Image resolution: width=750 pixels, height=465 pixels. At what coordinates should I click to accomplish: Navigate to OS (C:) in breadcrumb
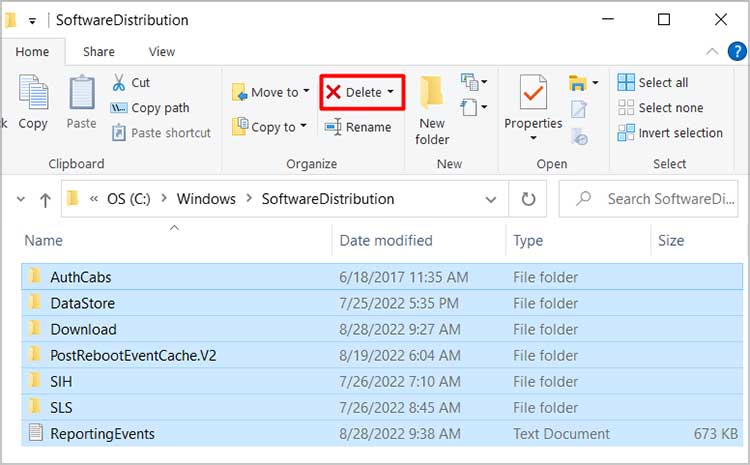[129, 199]
